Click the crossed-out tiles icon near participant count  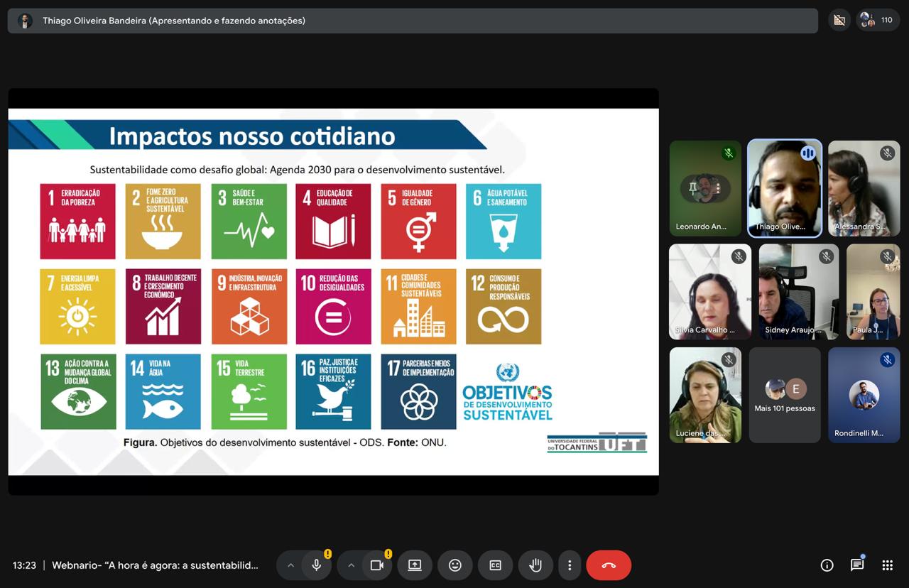pyautogui.click(x=839, y=20)
